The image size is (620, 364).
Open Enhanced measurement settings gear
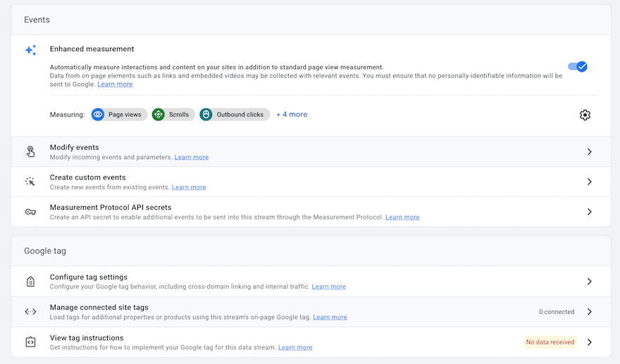pos(585,115)
